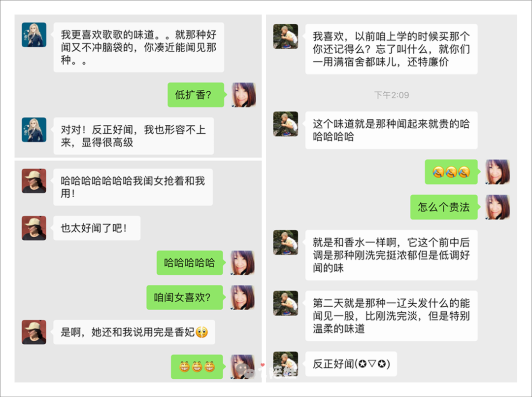Tap the avatar next to 怎么个贵法
Viewport: 532px width, 397px height.
(x=498, y=207)
